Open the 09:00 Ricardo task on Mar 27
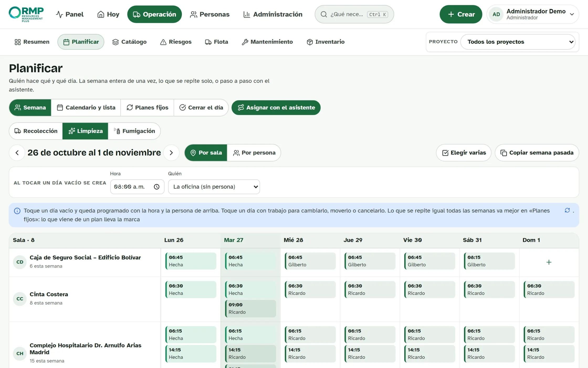588x368 pixels. point(250,308)
